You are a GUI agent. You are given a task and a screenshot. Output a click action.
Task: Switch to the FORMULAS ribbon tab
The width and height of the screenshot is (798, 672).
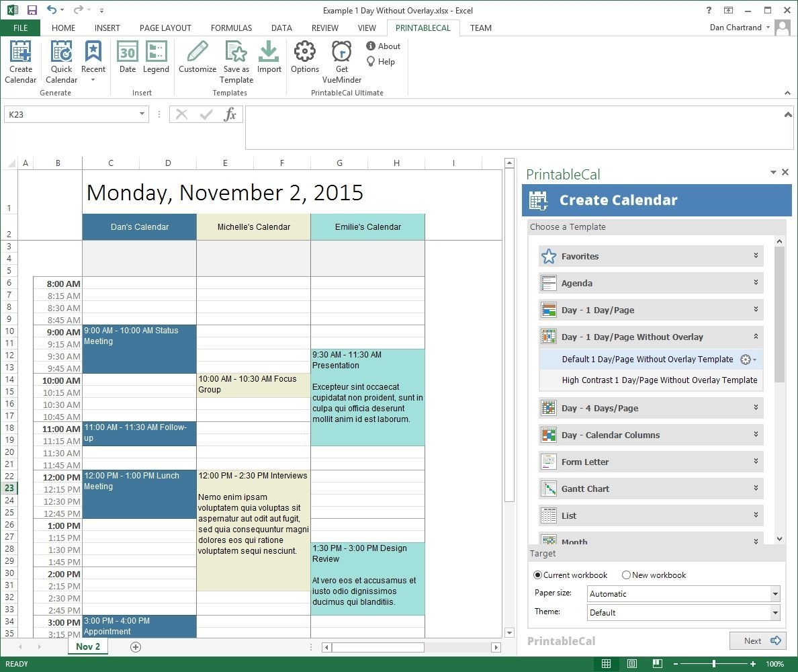pos(231,28)
